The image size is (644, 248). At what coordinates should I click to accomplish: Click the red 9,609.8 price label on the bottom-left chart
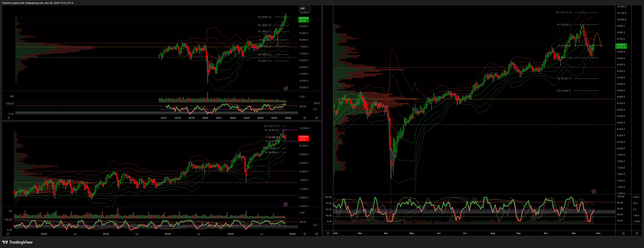[x=304, y=138]
